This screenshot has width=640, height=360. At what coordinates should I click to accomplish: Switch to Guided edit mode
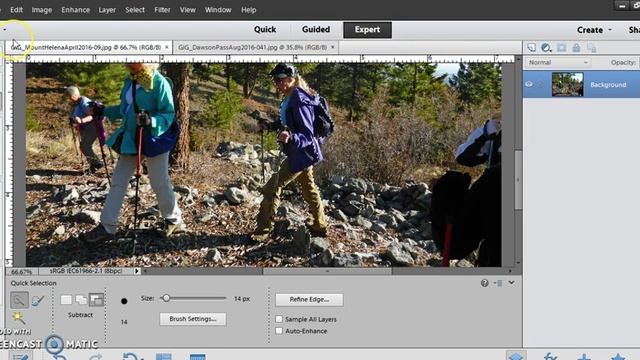point(316,29)
